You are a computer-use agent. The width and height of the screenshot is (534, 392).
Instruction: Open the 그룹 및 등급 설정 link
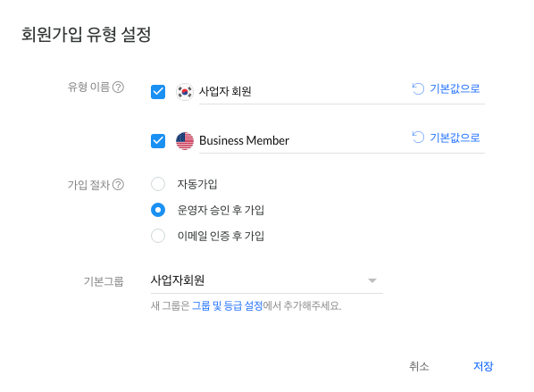(227, 306)
